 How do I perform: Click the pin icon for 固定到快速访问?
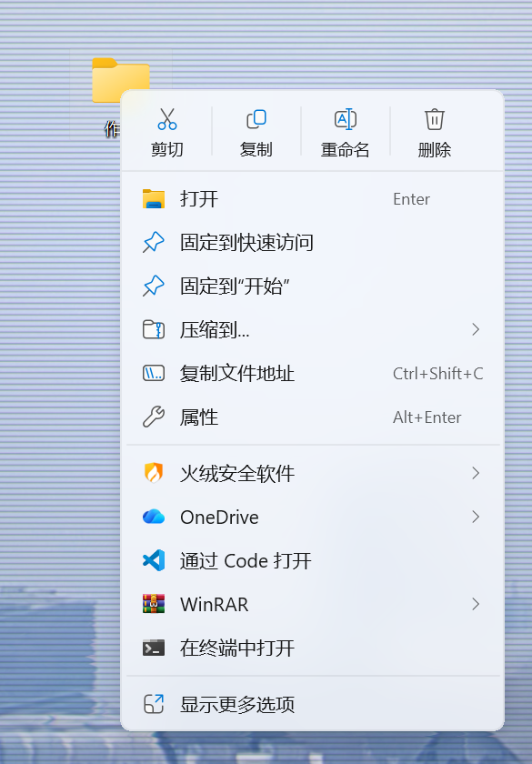coord(154,242)
